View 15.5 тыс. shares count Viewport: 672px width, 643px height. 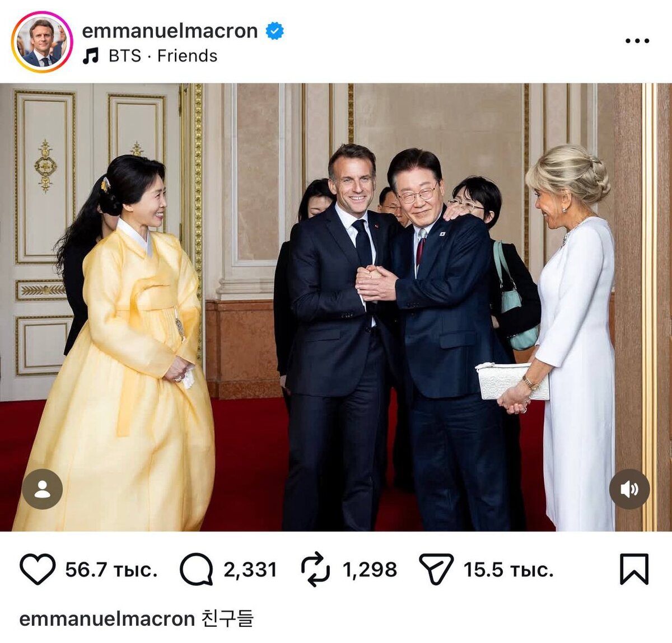(508, 570)
